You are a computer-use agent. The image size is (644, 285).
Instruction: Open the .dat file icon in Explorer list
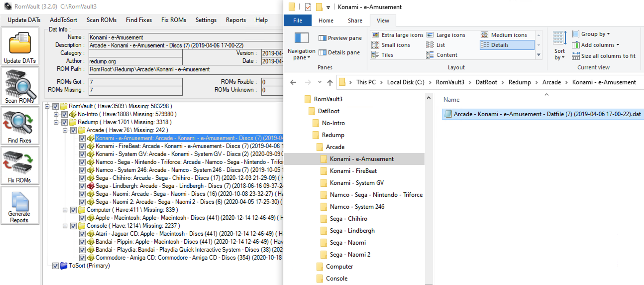(x=448, y=114)
